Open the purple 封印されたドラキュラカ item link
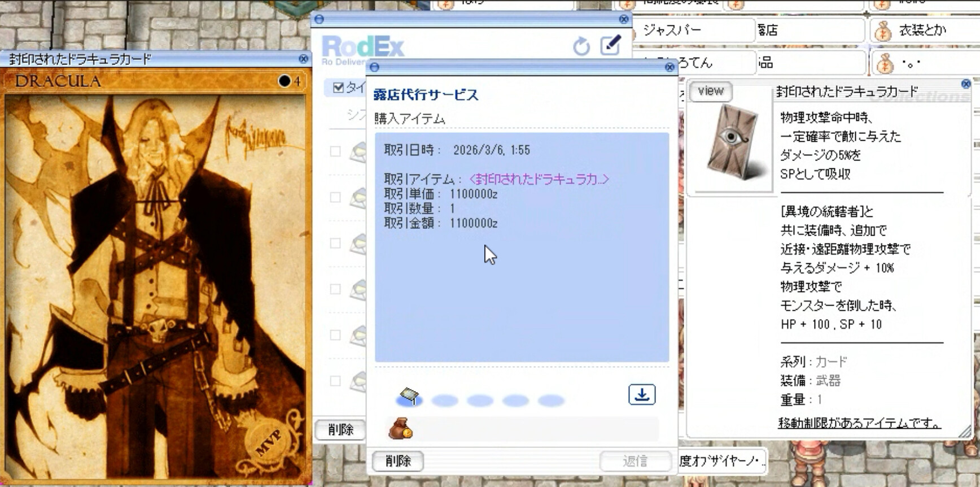Image resolution: width=980 pixels, height=487 pixels. click(539, 179)
